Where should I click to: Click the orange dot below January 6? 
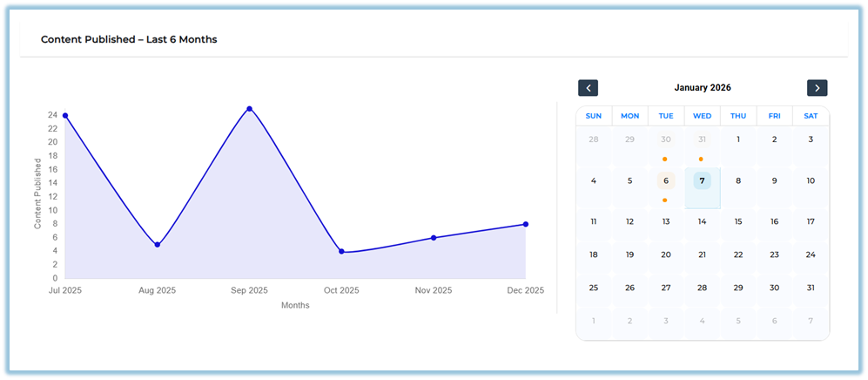[665, 200]
